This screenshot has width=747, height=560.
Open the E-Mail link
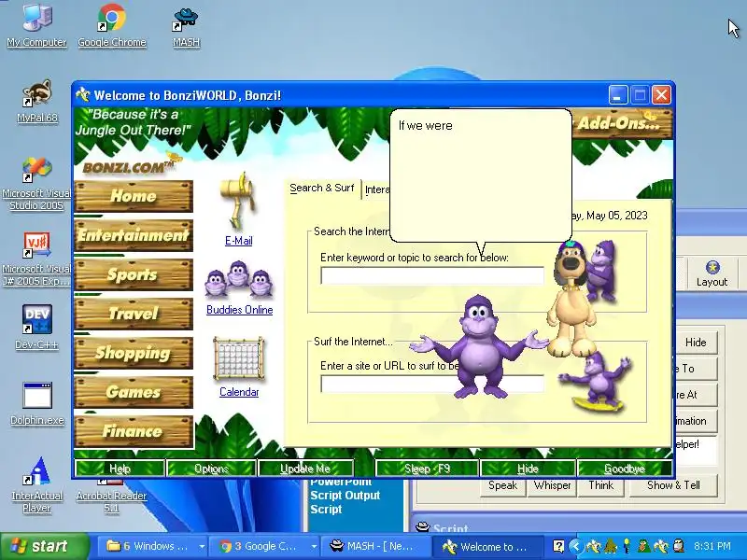click(238, 241)
